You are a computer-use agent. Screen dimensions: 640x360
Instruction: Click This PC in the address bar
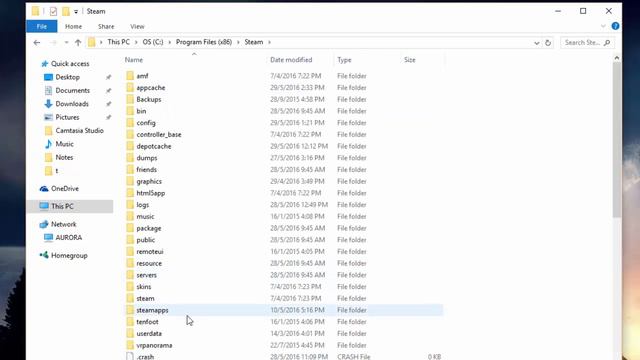(x=119, y=42)
